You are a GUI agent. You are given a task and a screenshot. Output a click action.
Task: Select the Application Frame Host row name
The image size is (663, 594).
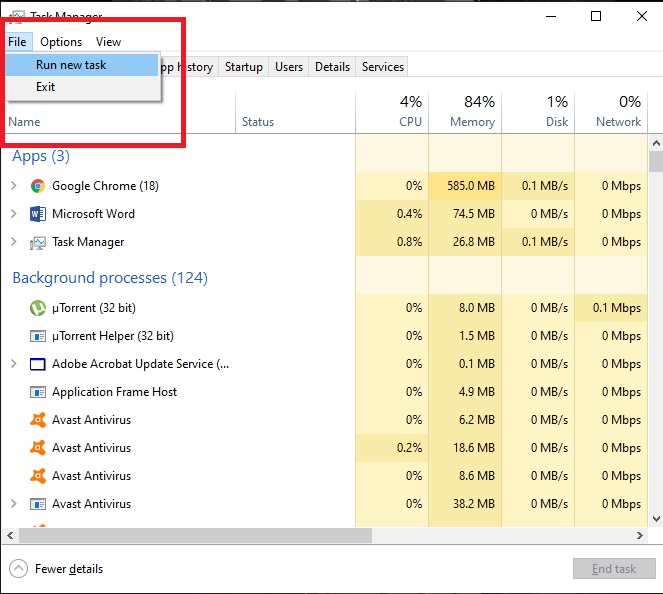tap(115, 392)
